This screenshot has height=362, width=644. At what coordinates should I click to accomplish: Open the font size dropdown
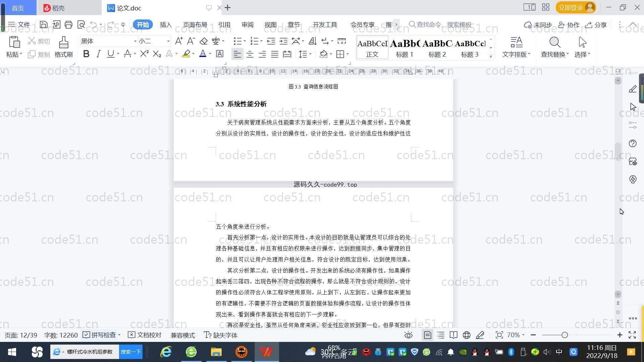tap(168, 41)
